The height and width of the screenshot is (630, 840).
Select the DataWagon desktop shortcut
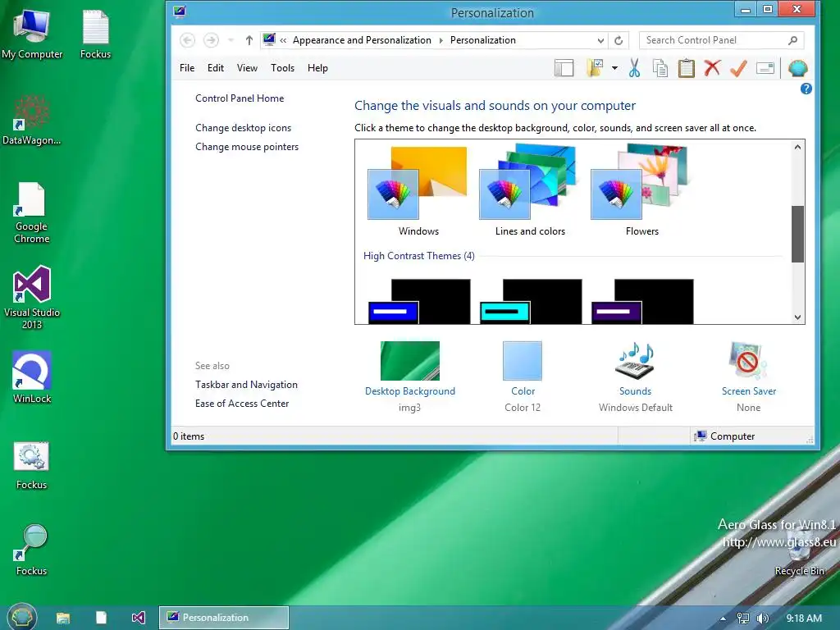coord(32,120)
